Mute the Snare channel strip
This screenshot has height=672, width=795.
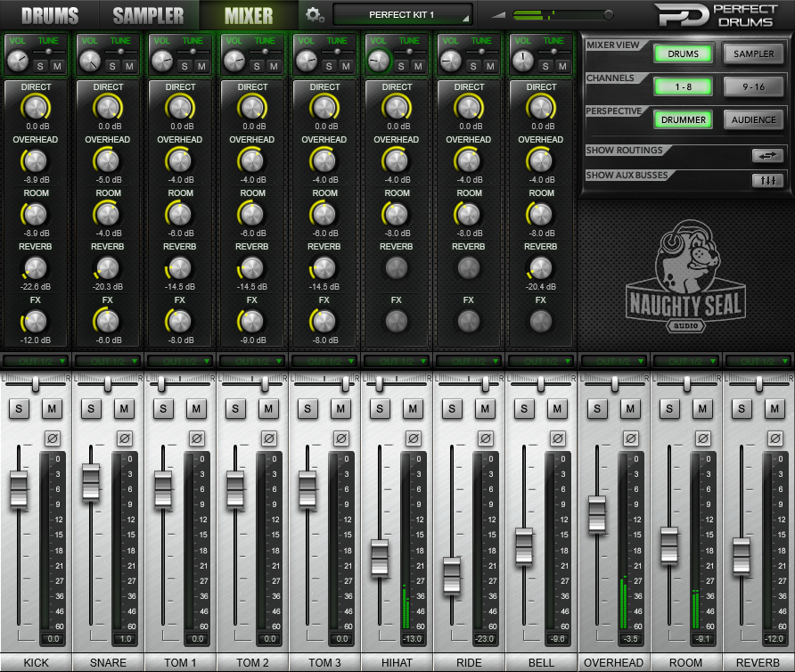click(x=125, y=409)
